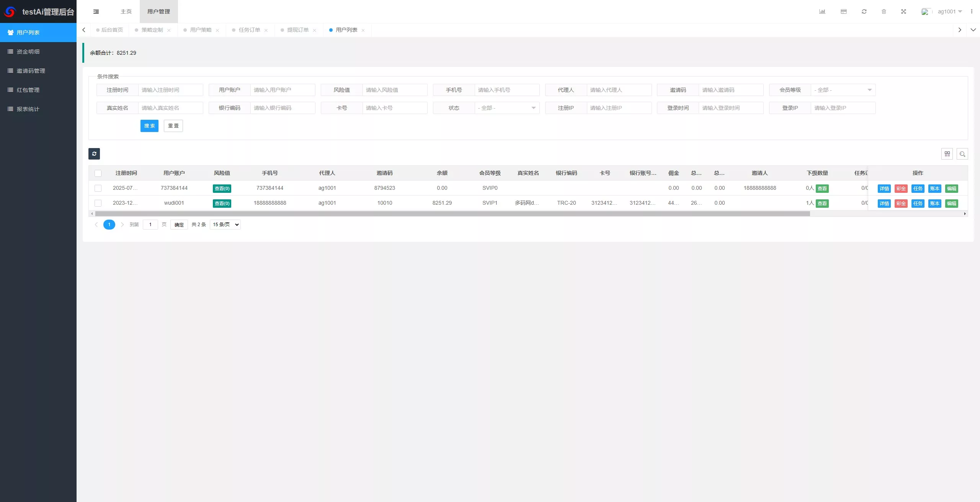Close the 用户策略 tab

[217, 30]
